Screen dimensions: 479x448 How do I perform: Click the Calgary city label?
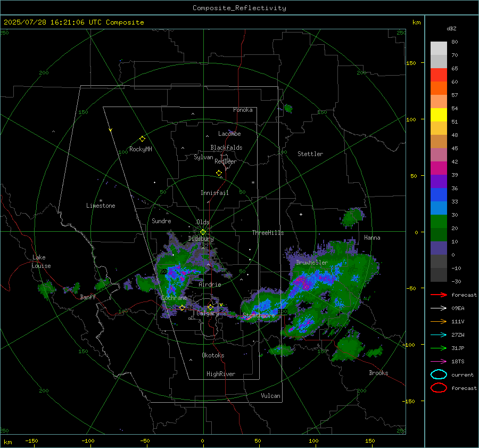208,313
